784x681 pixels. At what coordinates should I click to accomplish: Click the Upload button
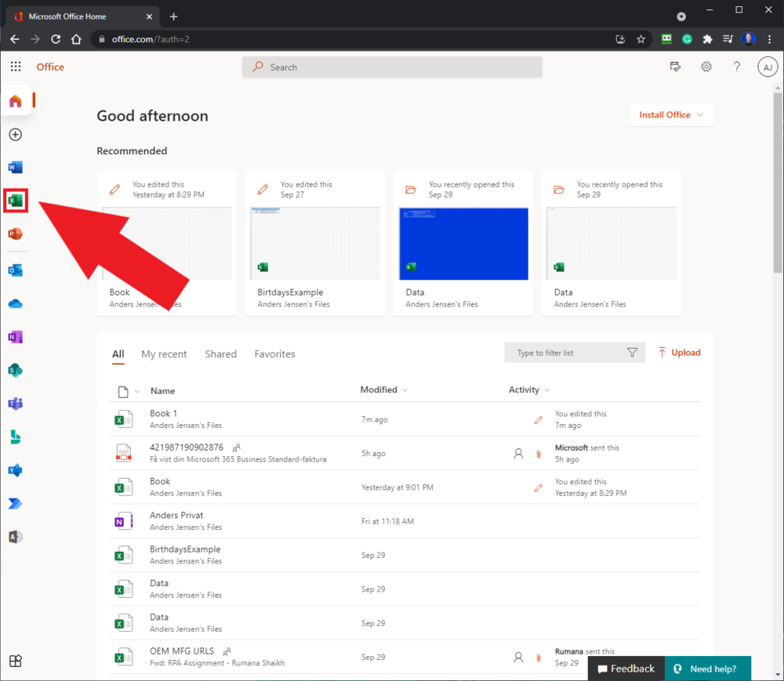679,353
